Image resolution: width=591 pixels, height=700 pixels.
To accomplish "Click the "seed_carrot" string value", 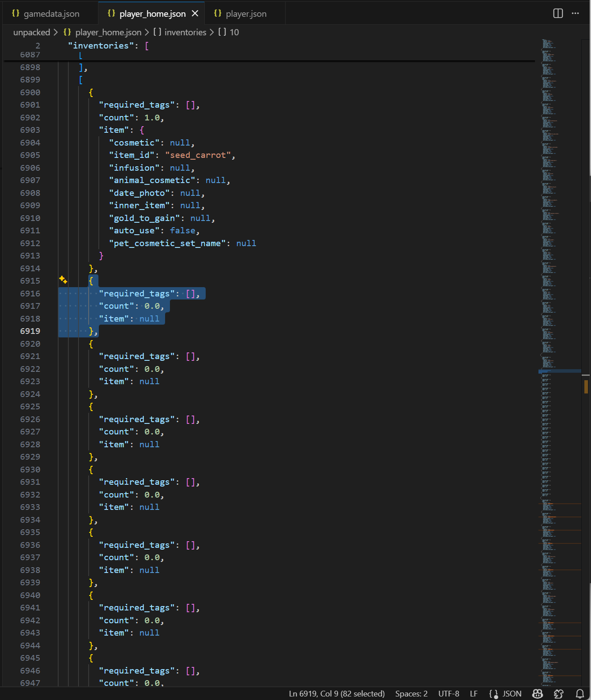I will 198,155.
